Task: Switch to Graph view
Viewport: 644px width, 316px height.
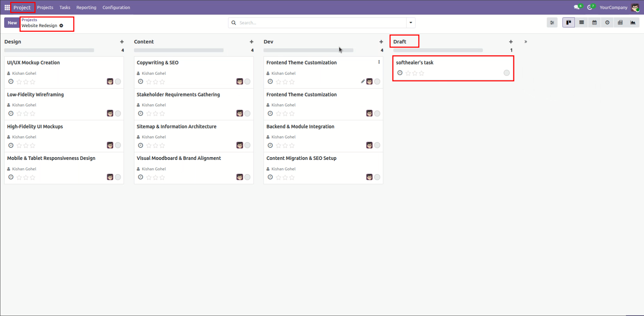Action: click(x=633, y=23)
